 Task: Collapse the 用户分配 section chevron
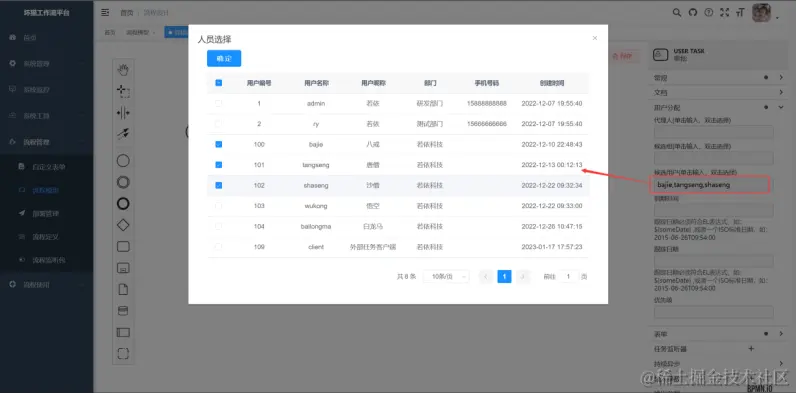point(781,108)
